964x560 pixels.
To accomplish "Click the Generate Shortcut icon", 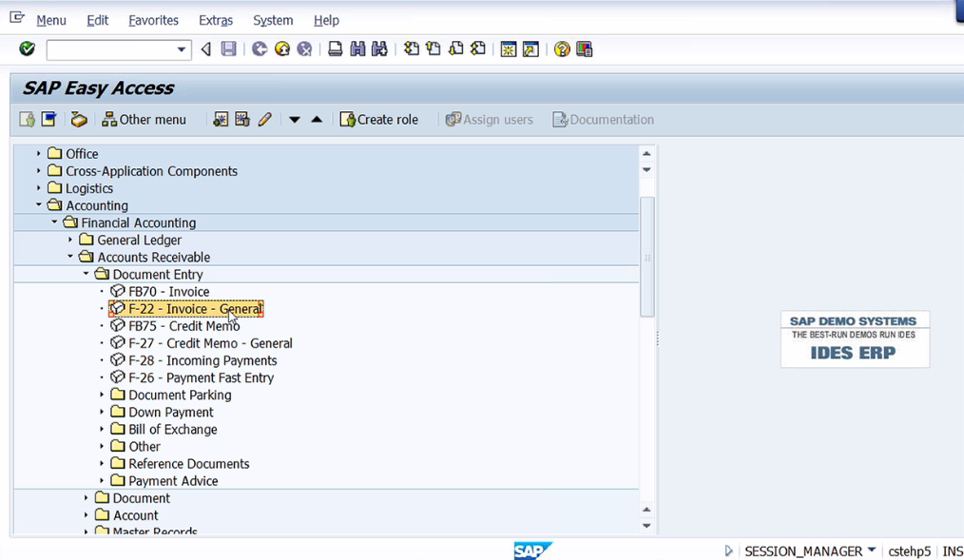I will (530, 49).
